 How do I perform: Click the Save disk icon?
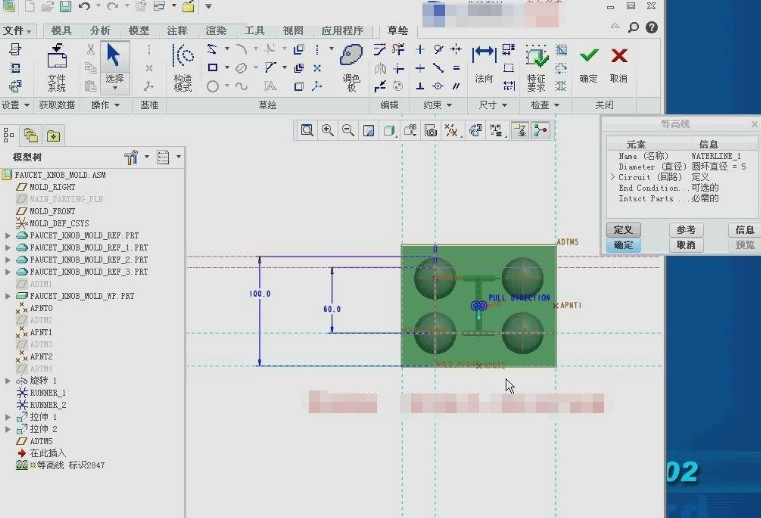(66, 6)
